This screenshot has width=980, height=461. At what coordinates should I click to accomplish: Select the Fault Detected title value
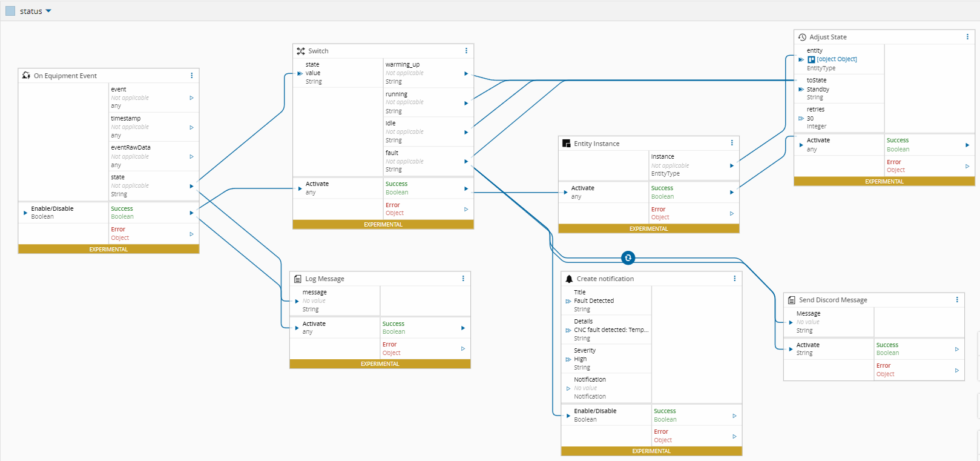click(594, 300)
